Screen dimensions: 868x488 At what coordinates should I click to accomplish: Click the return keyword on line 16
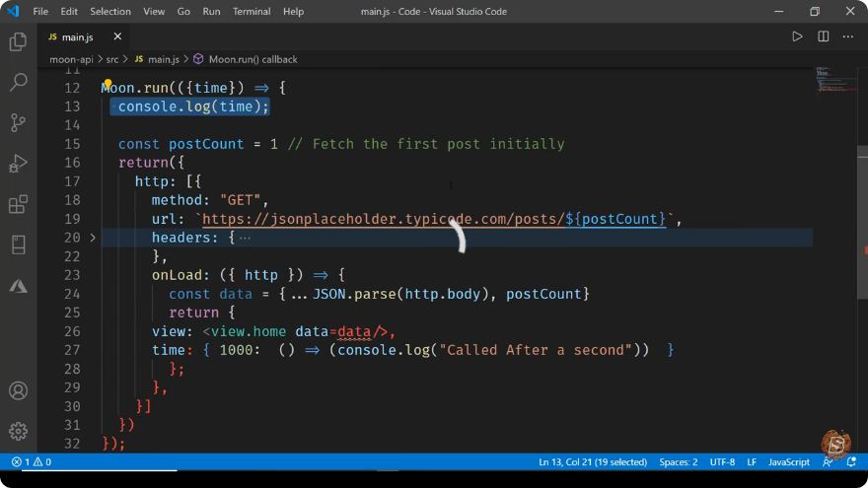pyautogui.click(x=143, y=163)
